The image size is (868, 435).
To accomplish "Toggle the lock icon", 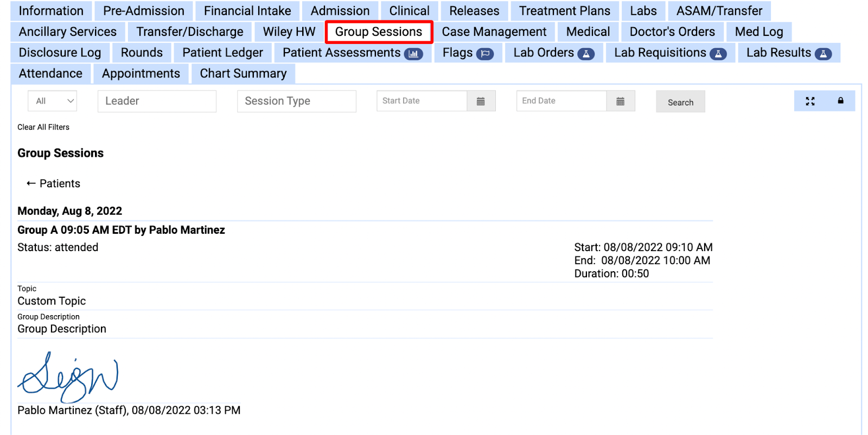I will (840, 101).
